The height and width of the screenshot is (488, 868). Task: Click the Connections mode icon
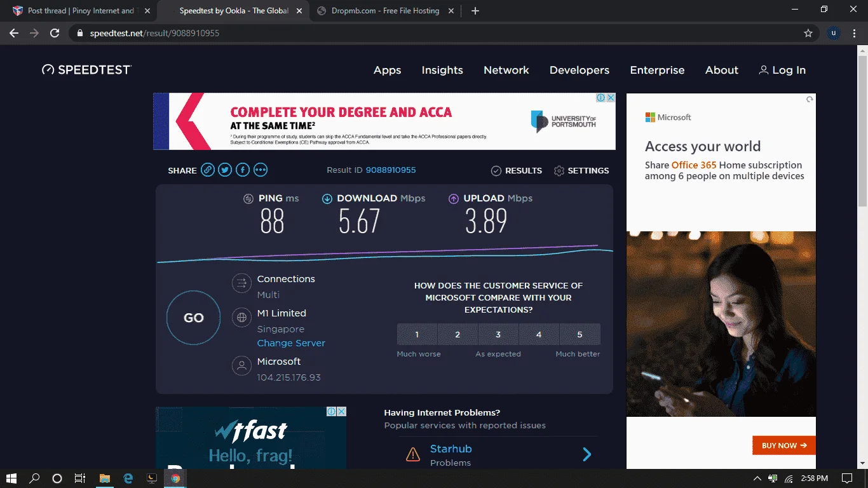click(241, 283)
